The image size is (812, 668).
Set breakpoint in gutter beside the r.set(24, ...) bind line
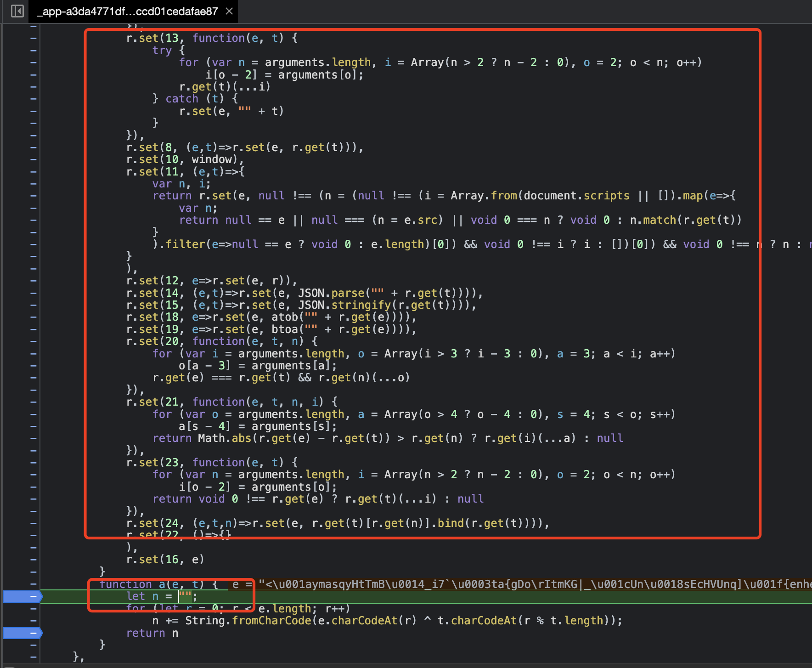pyautogui.click(x=33, y=523)
